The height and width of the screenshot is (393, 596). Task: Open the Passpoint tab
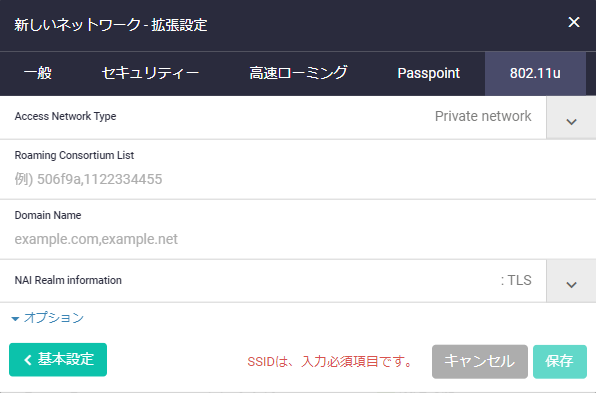coord(428,73)
